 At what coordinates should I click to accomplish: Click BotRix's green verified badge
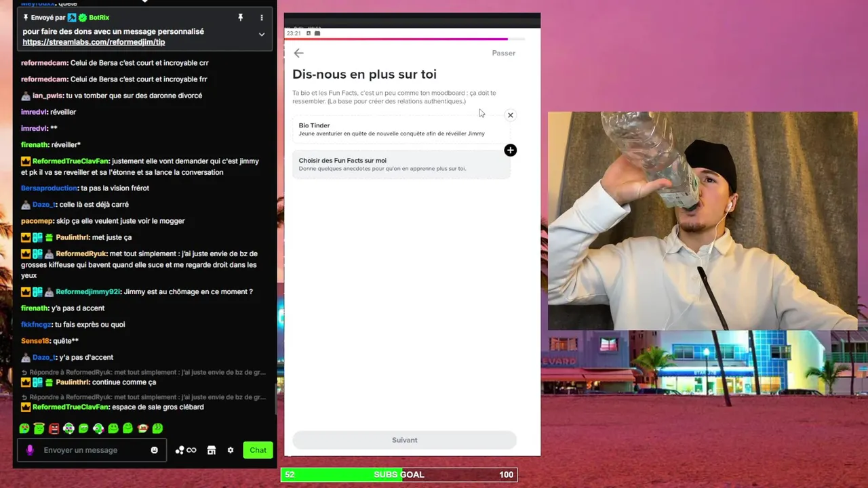click(83, 18)
